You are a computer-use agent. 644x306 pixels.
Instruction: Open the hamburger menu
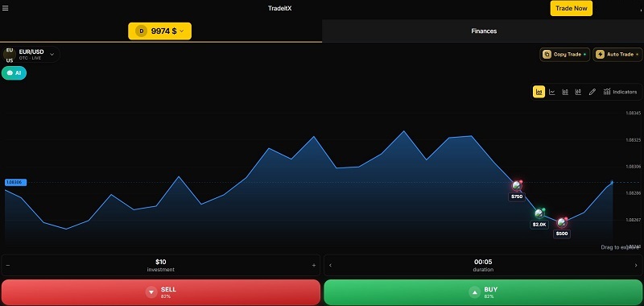[6, 8]
